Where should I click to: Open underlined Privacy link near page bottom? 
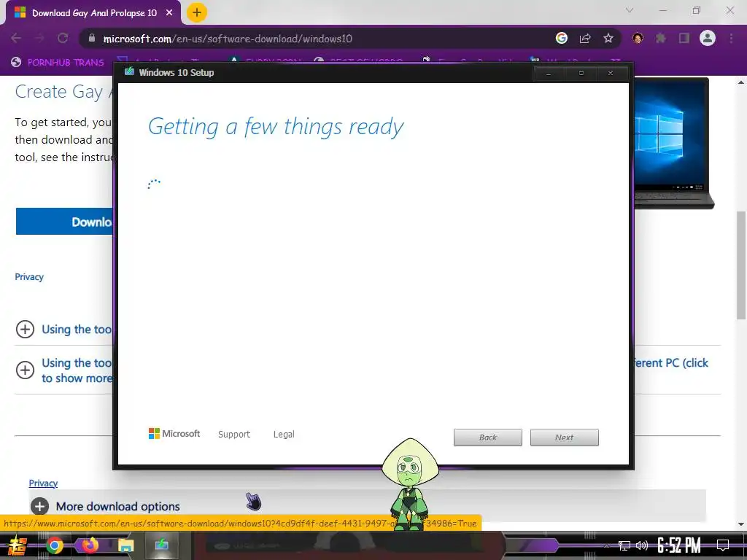point(43,483)
